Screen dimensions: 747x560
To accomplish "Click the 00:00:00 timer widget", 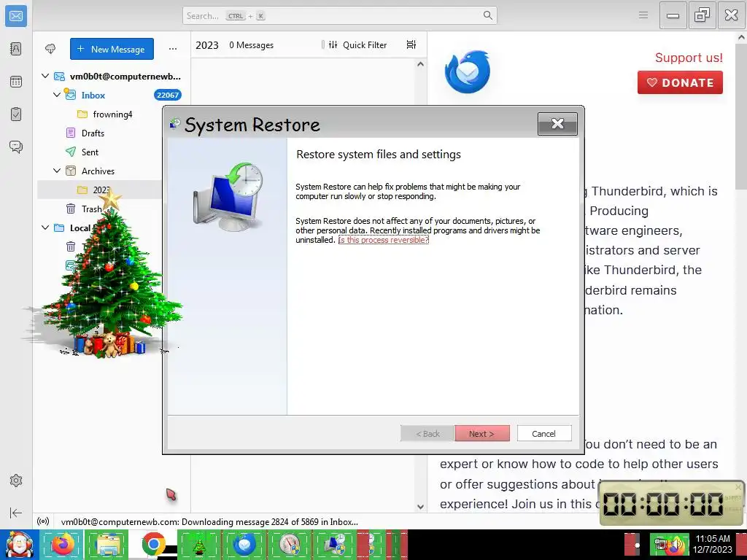I will tap(672, 503).
